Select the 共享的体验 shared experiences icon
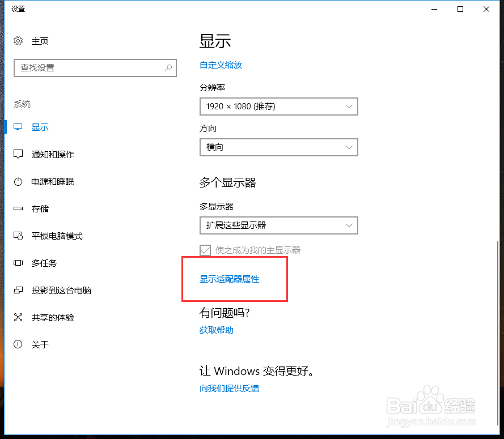The width and height of the screenshot is (504, 439). click(18, 317)
